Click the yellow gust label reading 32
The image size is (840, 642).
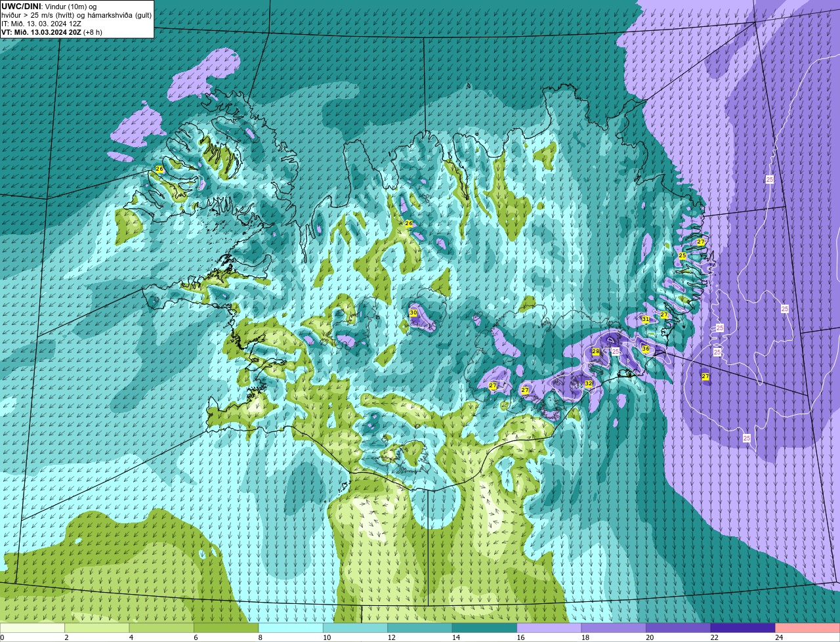pos(589,384)
